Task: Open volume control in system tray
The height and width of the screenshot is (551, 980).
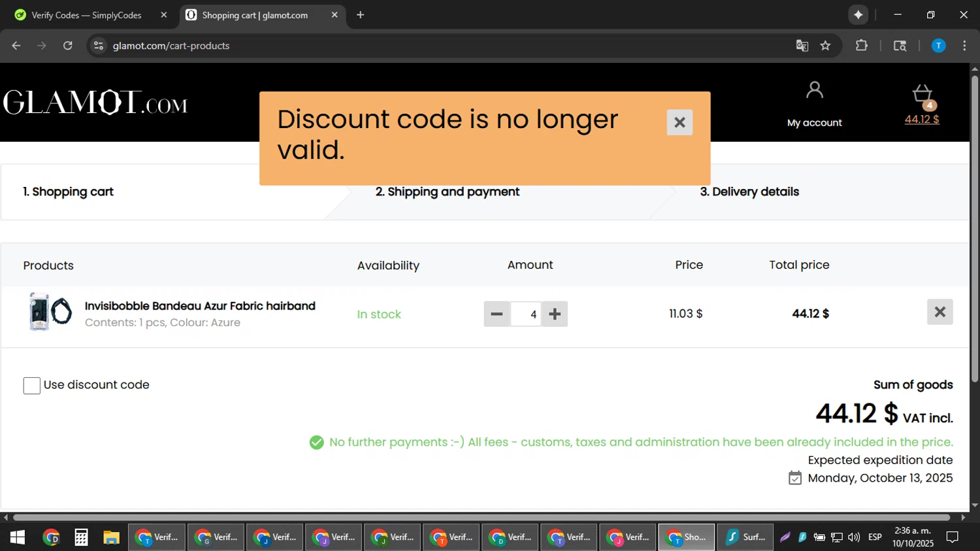Action: click(854, 537)
